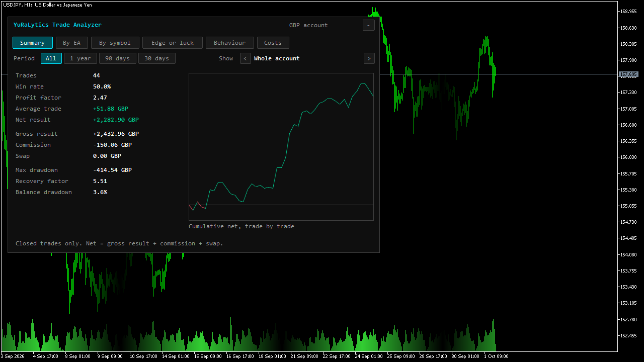Open the By EA tab
The image size is (644, 362).
point(72,43)
